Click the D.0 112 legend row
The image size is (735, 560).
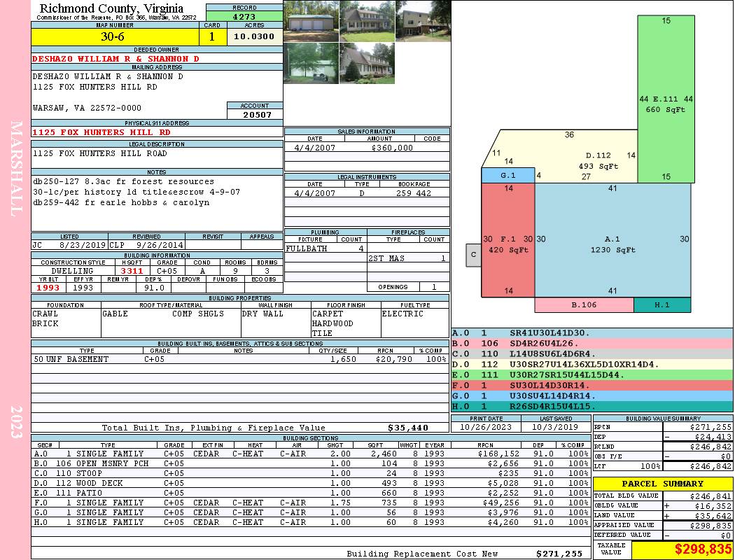[x=591, y=364]
